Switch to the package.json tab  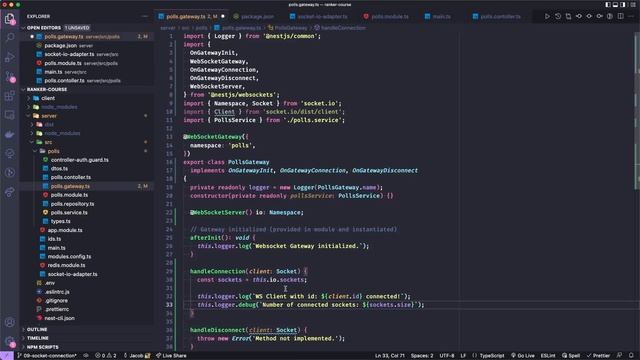(x=257, y=17)
